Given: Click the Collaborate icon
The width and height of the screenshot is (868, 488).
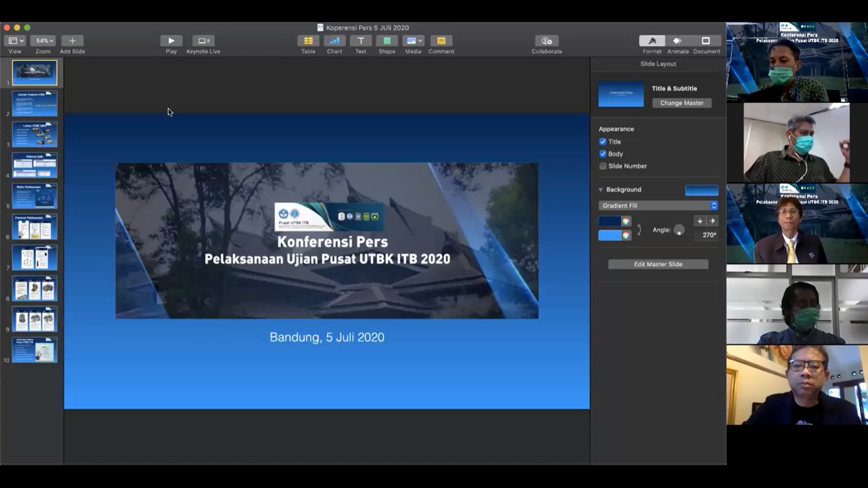Looking at the screenshot, I should pos(547,41).
